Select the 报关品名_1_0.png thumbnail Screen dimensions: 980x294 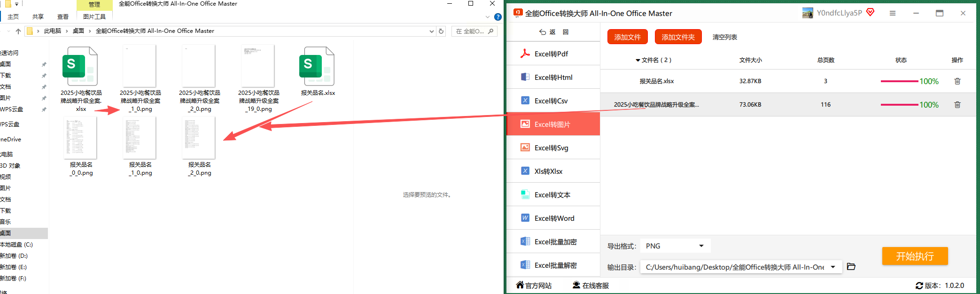(140, 146)
